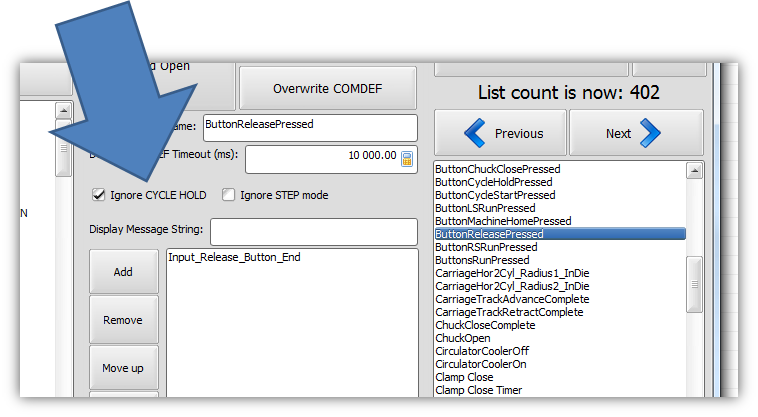This screenshot has width=758, height=417.
Task: Select ButtonChuckClosePressed in the list
Action: (497, 169)
